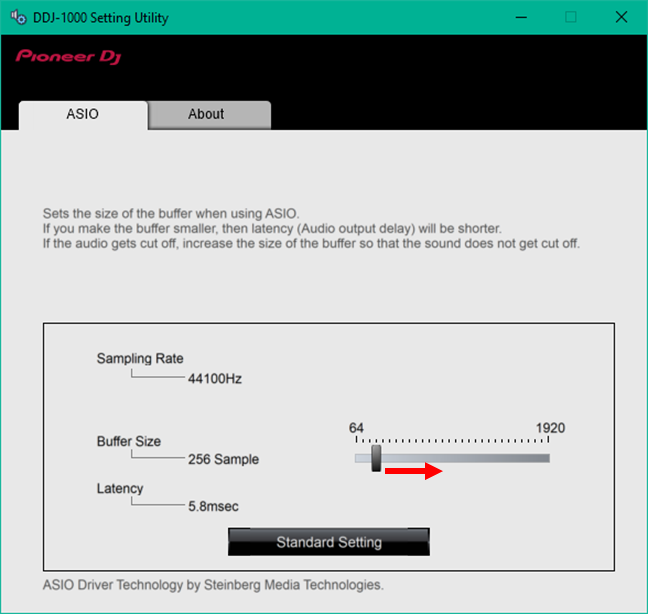Click the buffer size slider handle
The width and height of the screenshot is (648, 614).
[x=376, y=457]
